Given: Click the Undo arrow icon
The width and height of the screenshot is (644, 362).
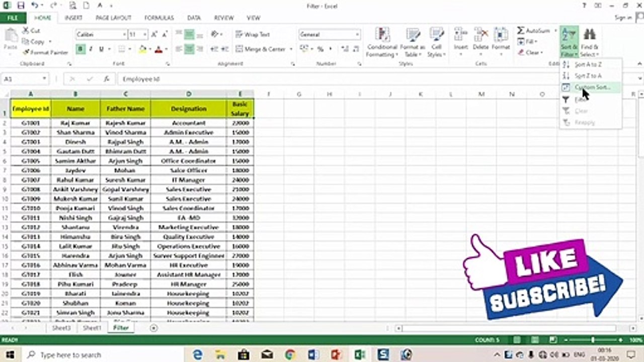Looking at the screenshot, I should [34, 6].
